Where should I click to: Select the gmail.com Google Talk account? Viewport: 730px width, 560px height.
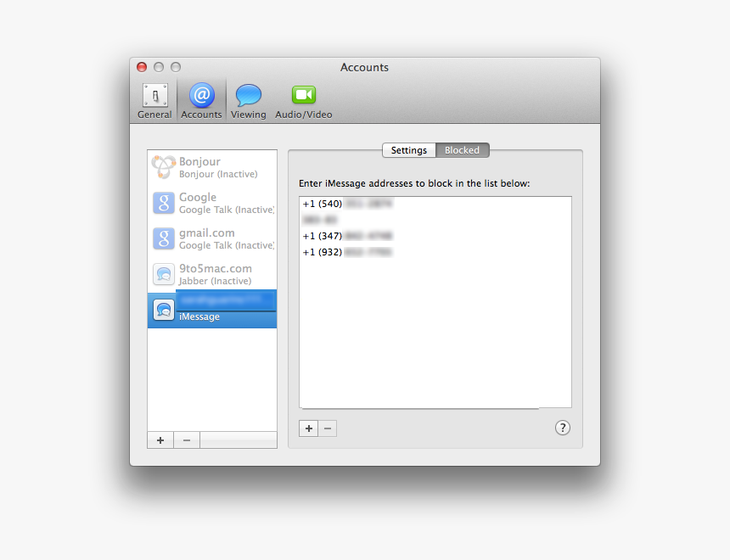pyautogui.click(x=212, y=238)
